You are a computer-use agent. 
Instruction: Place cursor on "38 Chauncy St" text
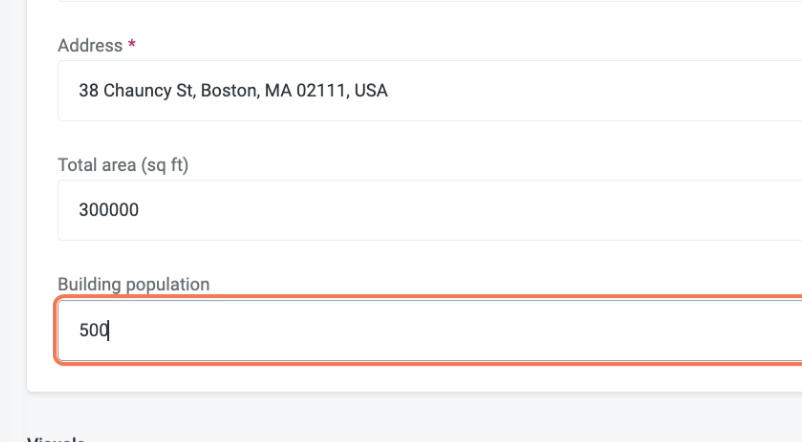125,91
